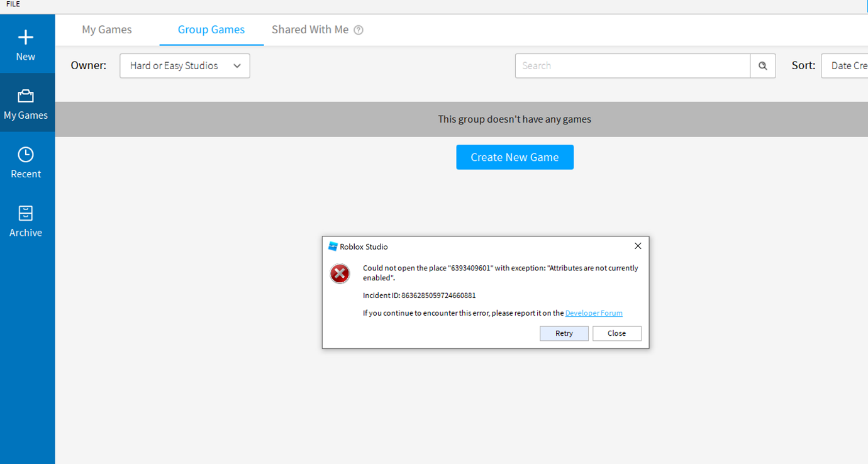This screenshot has height=464, width=868.
Task: Click the Sort: label
Action: (x=803, y=65)
